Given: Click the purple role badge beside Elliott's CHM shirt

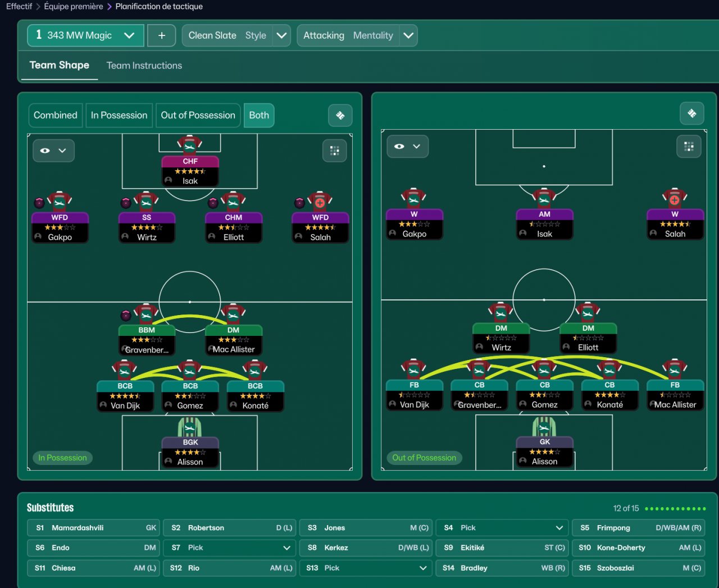Looking at the screenshot, I should 213,203.
